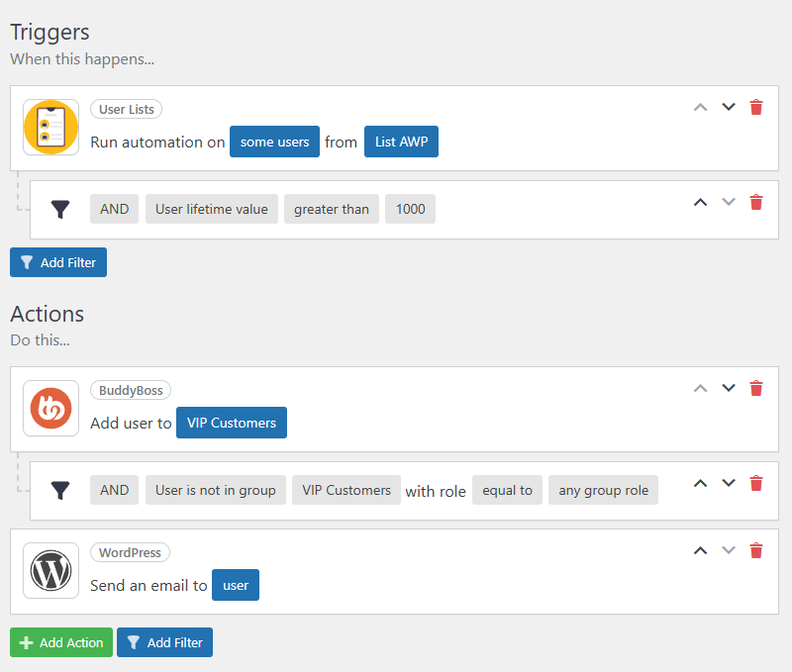Select the 'any group role' option
Viewport: 792px width, 672px height.
pos(603,490)
